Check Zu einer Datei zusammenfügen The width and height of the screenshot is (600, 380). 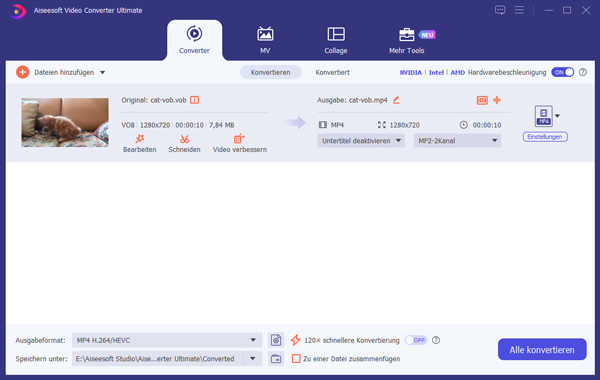[296, 359]
